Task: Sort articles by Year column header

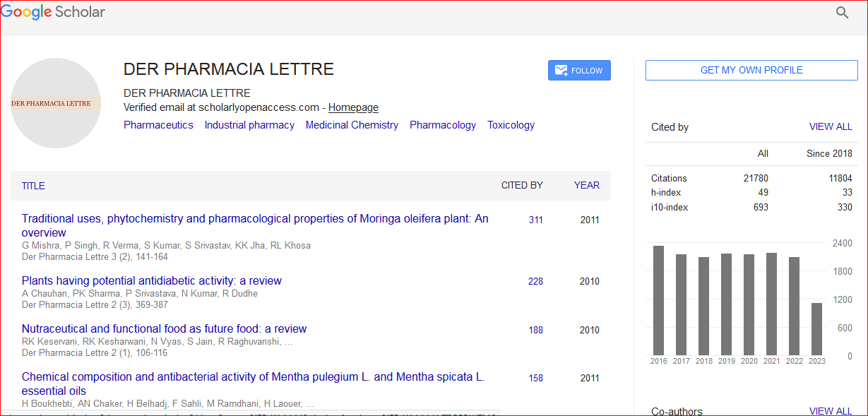Action: pos(586,185)
